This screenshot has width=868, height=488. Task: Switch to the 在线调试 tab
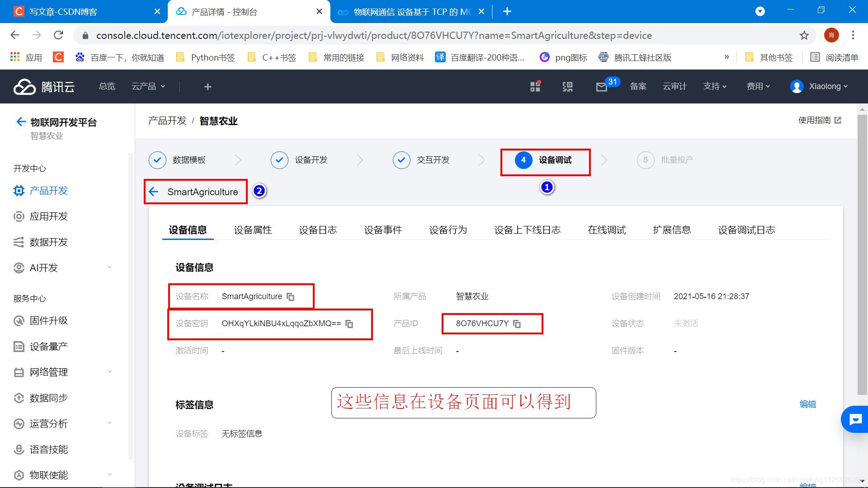(607, 230)
